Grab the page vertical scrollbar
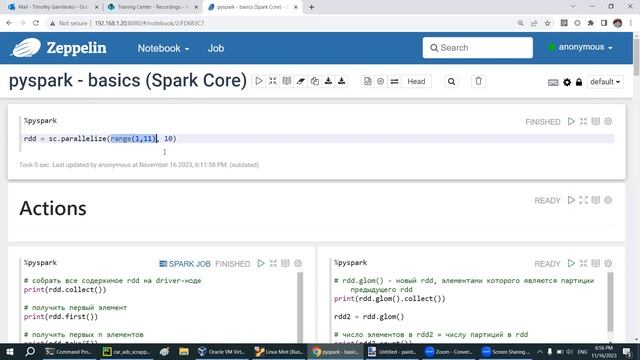The height and width of the screenshot is (360, 640). (636, 56)
